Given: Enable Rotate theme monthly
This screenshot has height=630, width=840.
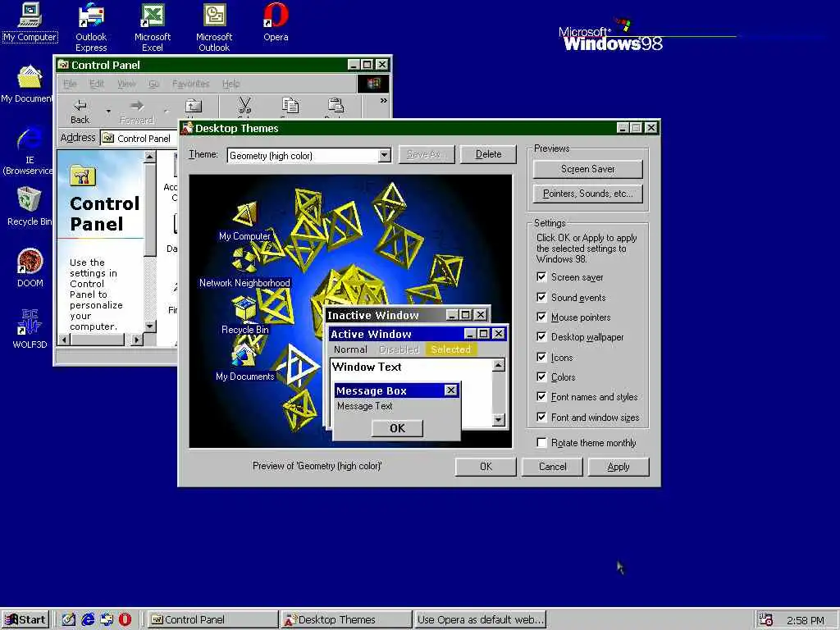Looking at the screenshot, I should [x=541, y=442].
